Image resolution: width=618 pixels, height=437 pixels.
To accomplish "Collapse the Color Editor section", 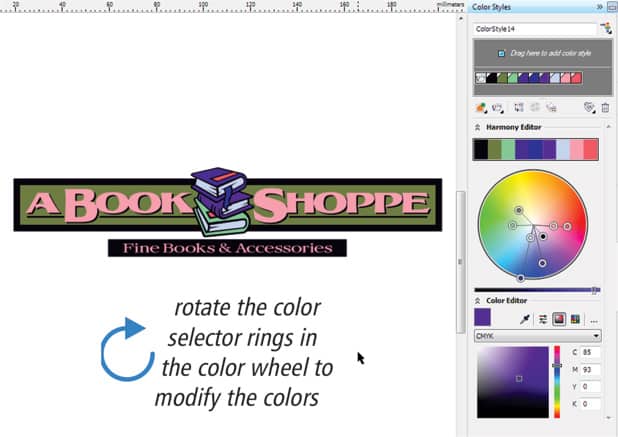I will click(478, 299).
